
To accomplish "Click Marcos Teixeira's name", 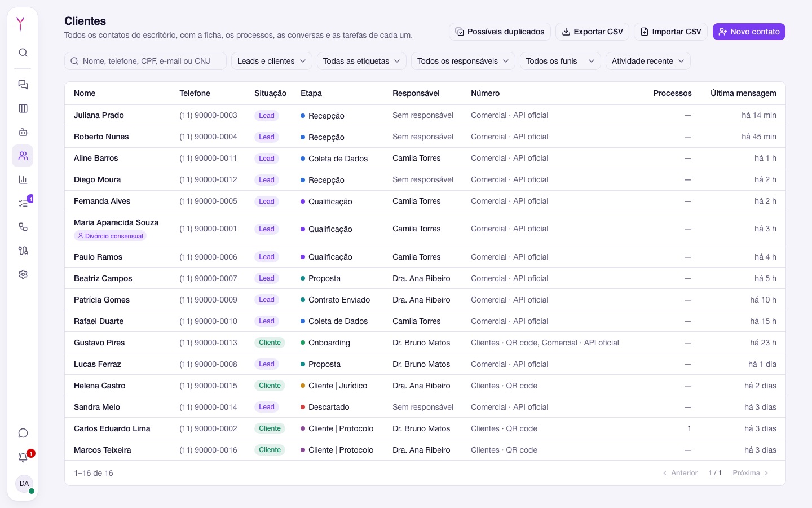I will coord(103,450).
